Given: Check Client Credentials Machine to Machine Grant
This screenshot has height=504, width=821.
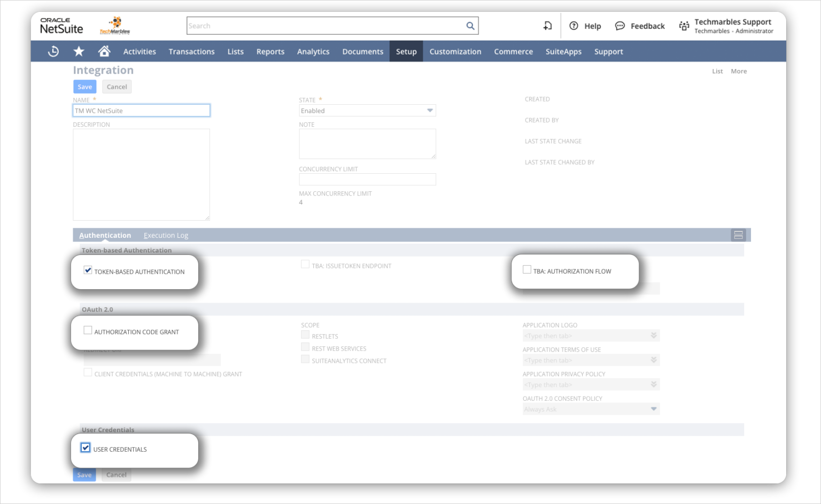Looking at the screenshot, I should click(88, 373).
